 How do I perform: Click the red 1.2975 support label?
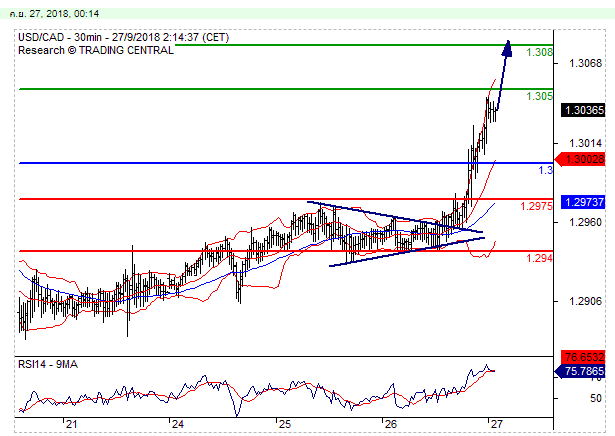click(537, 206)
